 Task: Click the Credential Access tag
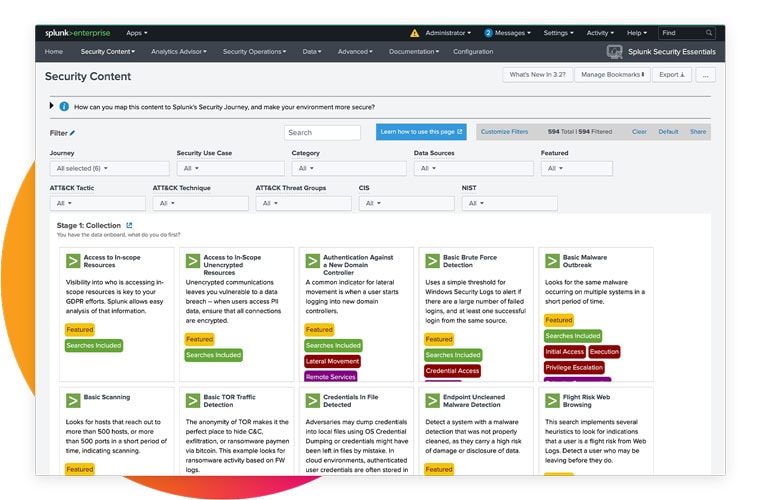(x=452, y=371)
